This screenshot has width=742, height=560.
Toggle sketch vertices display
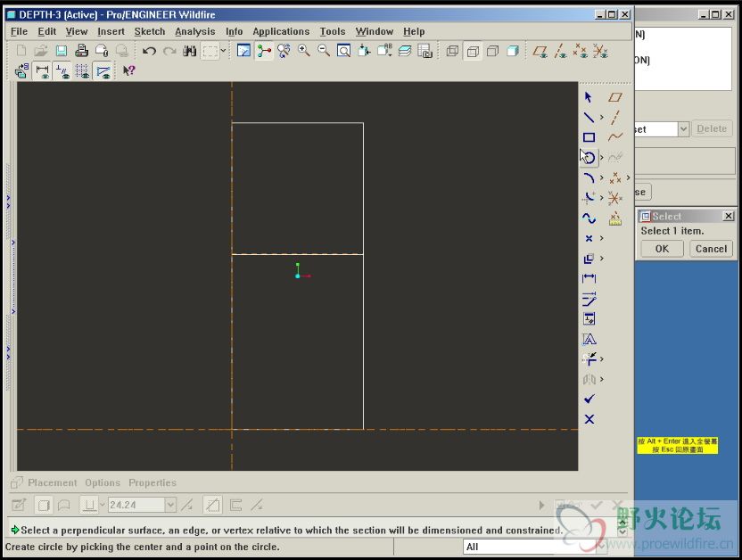pyautogui.click(x=103, y=71)
